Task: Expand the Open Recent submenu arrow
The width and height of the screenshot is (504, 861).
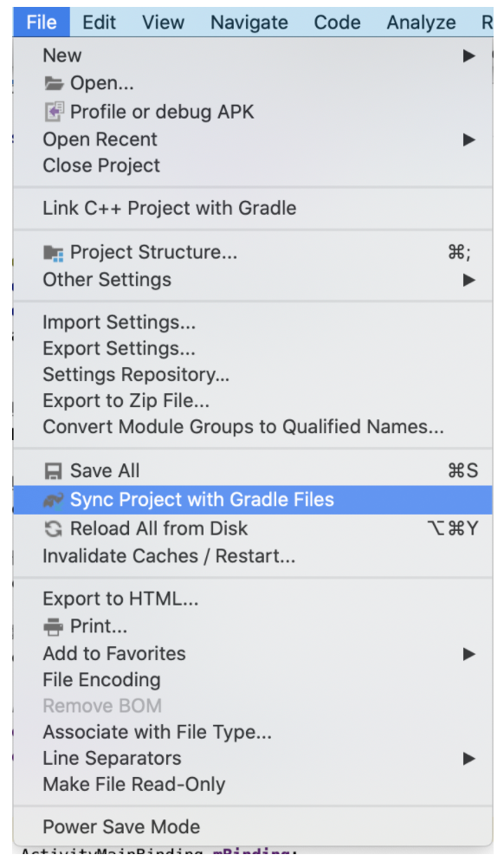Action: [468, 139]
